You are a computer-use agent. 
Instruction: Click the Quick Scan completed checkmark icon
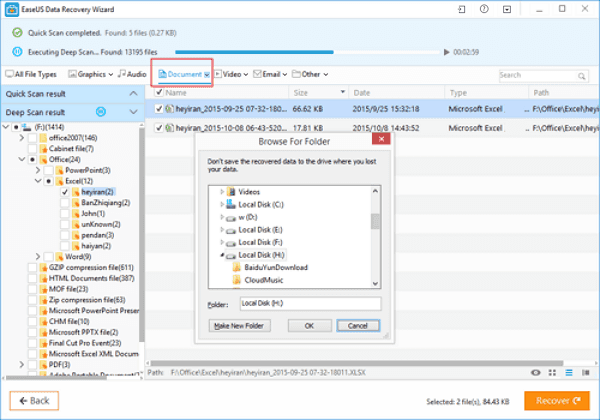tap(17, 33)
